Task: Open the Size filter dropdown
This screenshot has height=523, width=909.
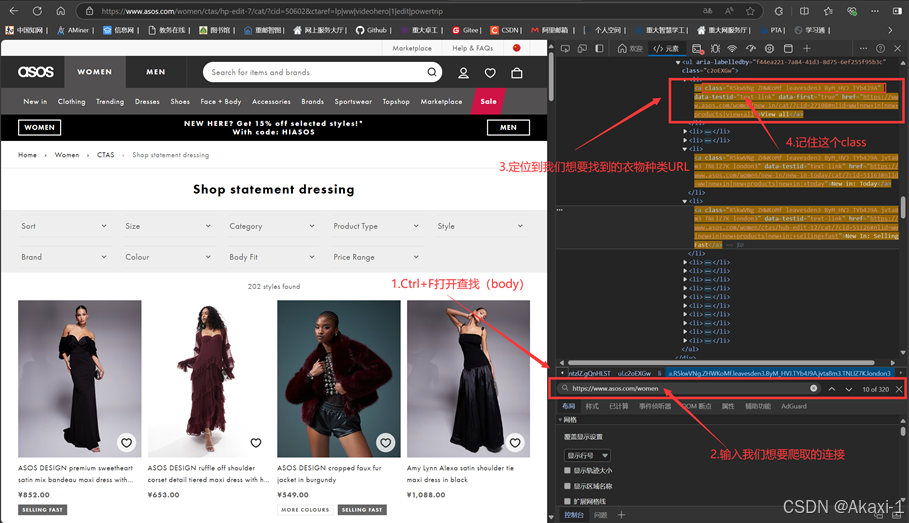Action: point(168,226)
